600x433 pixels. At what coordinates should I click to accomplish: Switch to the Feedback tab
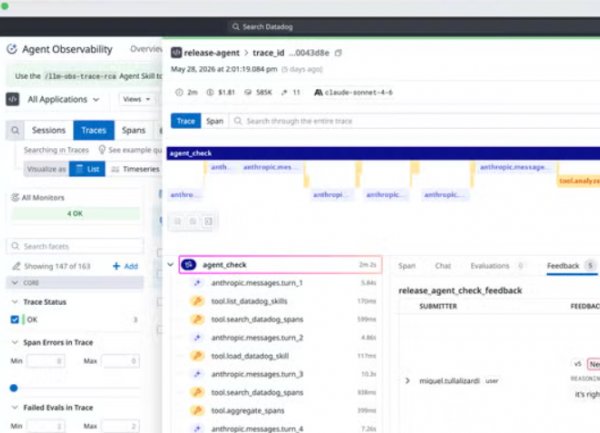(x=571, y=266)
